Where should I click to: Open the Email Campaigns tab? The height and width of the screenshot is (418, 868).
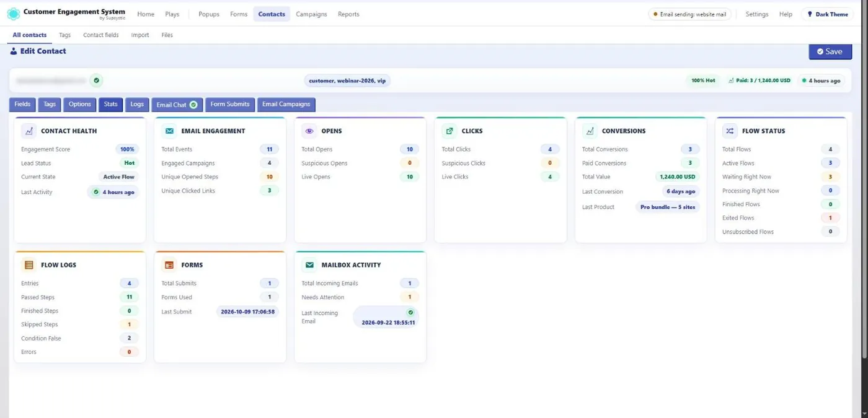[286, 105]
